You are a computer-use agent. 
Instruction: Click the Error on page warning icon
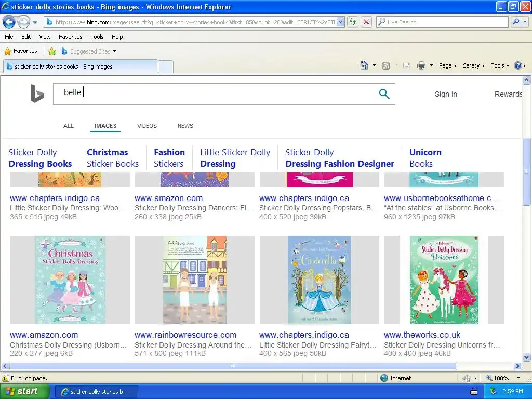[x=5, y=378]
